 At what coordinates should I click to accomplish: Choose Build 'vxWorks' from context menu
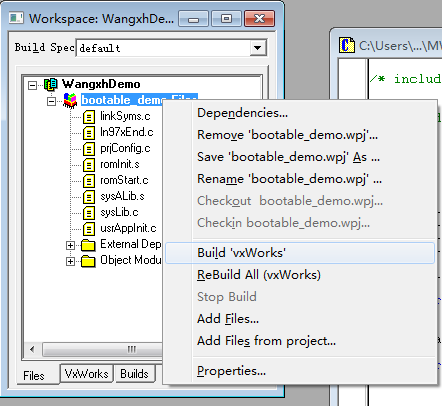pos(300,253)
